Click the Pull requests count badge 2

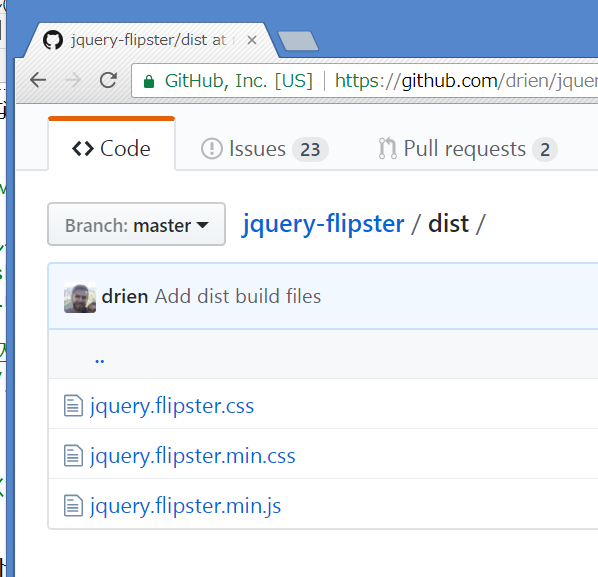(x=545, y=149)
